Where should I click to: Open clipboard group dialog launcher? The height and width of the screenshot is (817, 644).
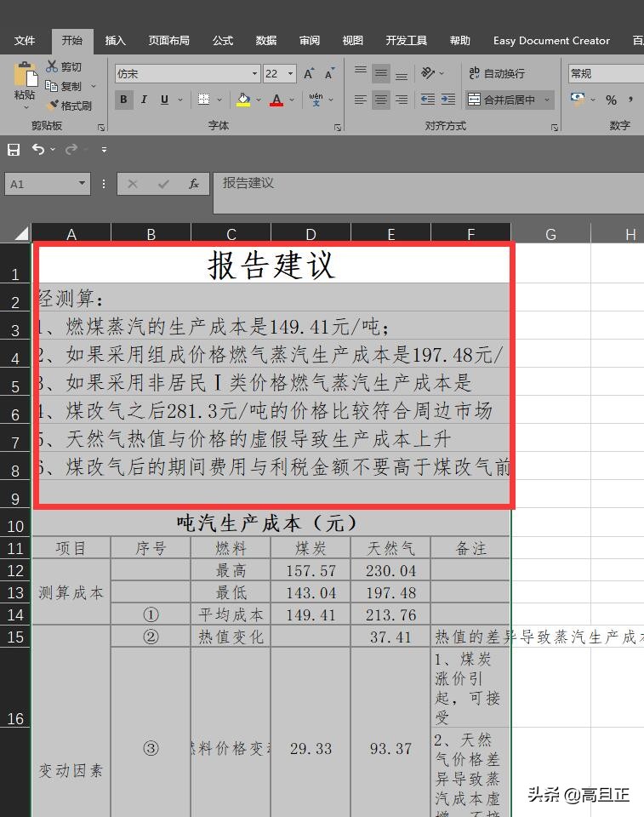tap(101, 127)
